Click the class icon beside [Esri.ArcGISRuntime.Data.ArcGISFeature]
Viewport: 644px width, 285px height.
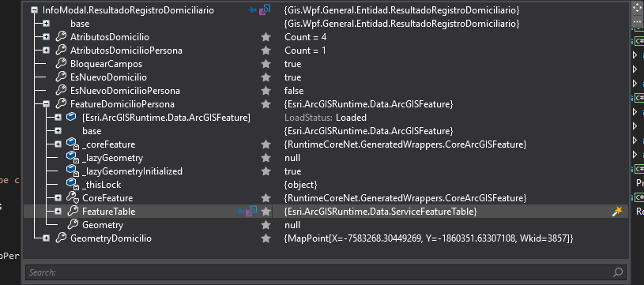71,118
